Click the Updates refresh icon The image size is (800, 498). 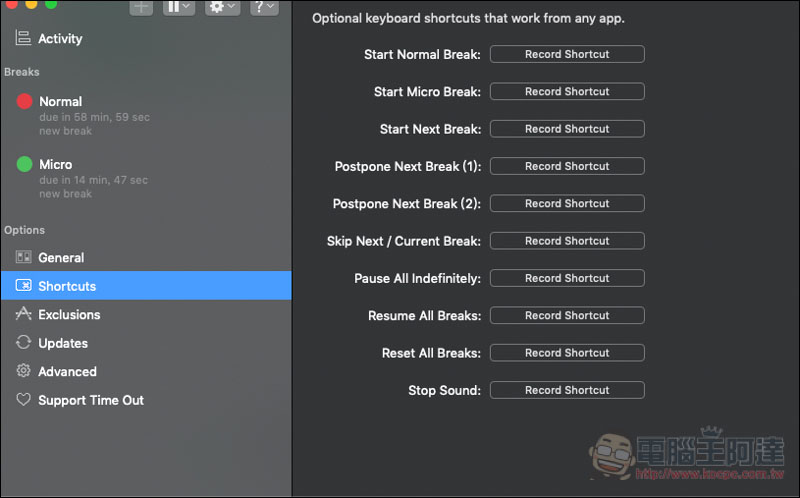(x=23, y=342)
